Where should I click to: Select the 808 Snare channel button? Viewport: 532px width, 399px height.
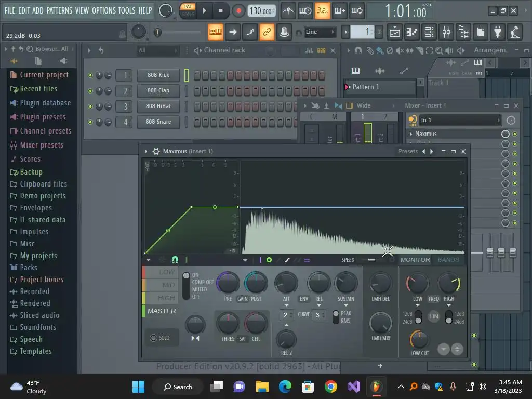[x=158, y=122]
